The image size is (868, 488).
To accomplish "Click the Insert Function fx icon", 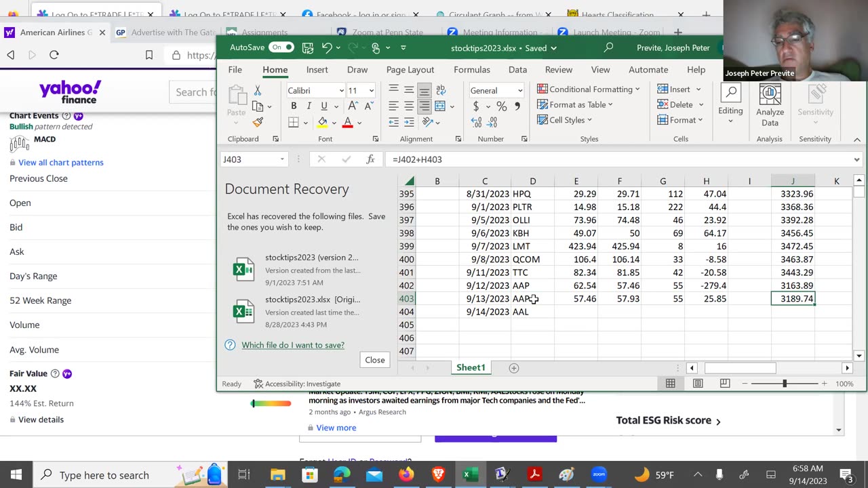I will (x=370, y=159).
